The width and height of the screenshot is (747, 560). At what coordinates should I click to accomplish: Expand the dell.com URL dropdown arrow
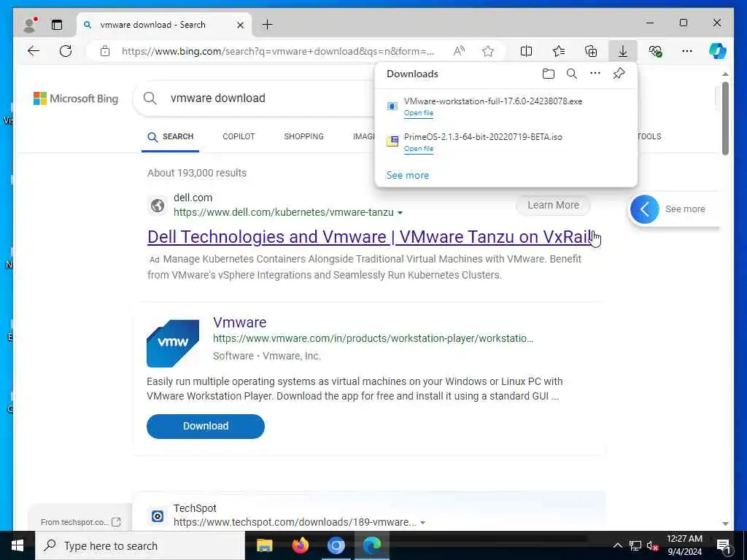(x=400, y=213)
